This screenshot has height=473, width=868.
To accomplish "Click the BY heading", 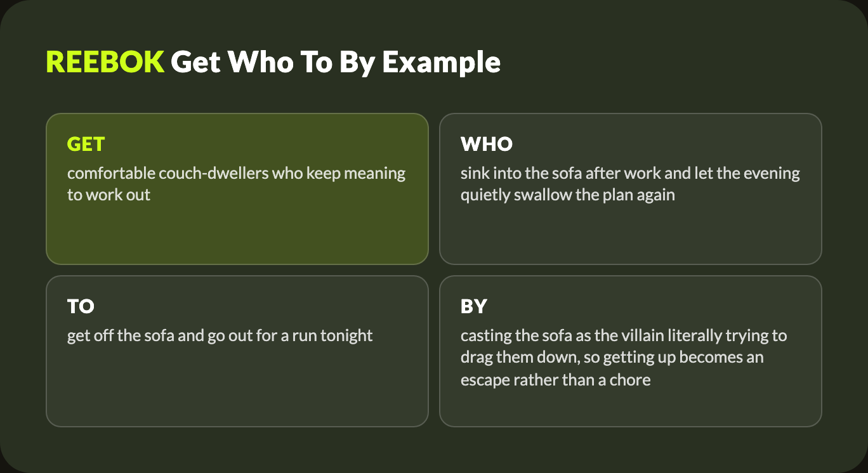I will click(474, 307).
